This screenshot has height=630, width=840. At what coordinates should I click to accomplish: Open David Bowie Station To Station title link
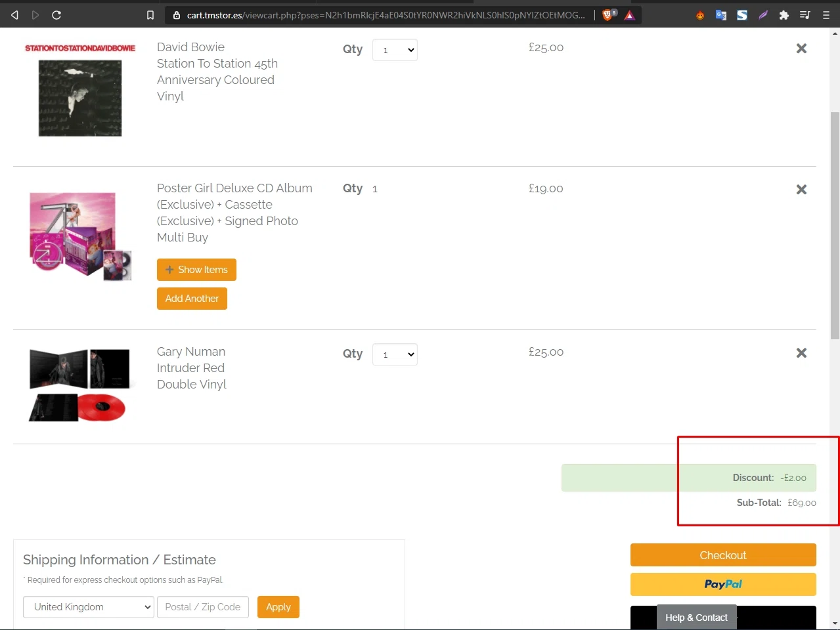pyautogui.click(x=217, y=72)
